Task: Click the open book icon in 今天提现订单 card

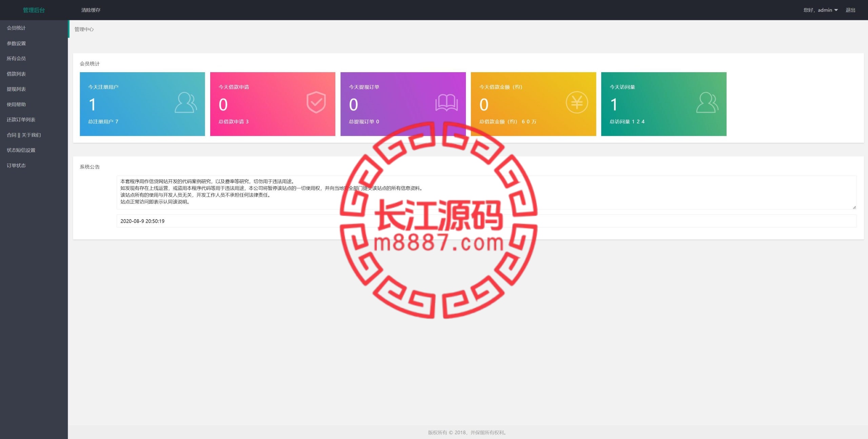Action: coord(447,103)
